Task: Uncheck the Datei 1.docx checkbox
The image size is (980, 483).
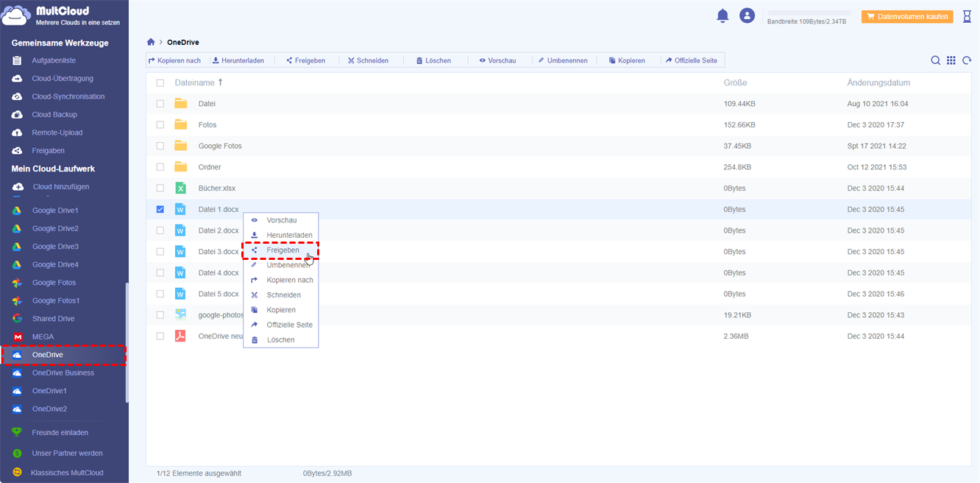Action: 160,209
